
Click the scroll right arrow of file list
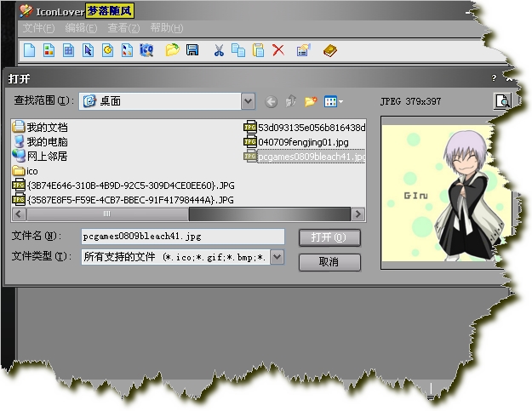tap(358, 214)
